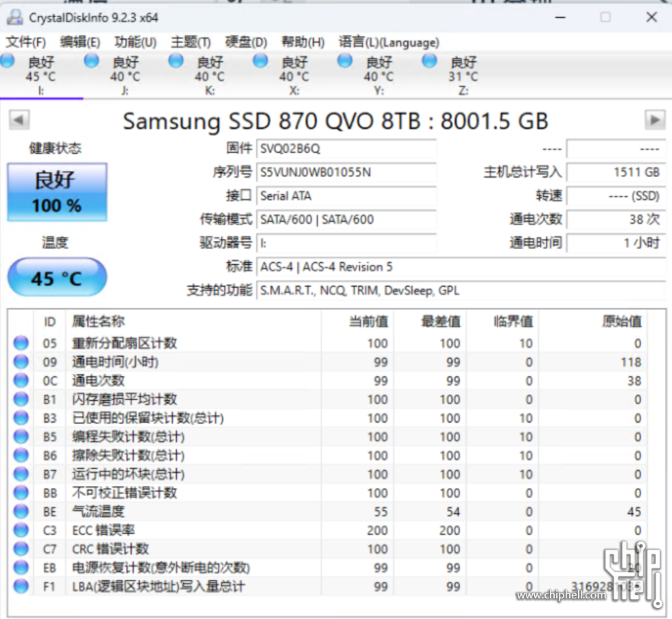672x619 pixels.
Task: Click the supported features field with NCQ, TRIM
Action: (x=461, y=290)
